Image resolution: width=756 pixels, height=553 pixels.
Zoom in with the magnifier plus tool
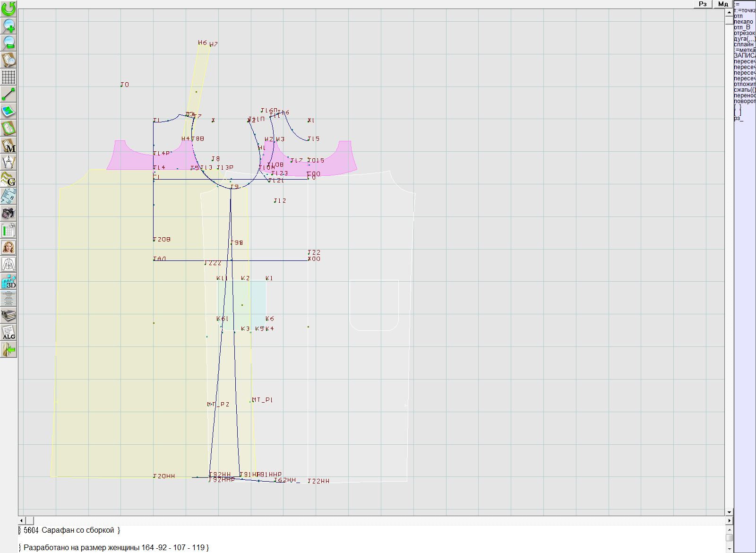9,26
